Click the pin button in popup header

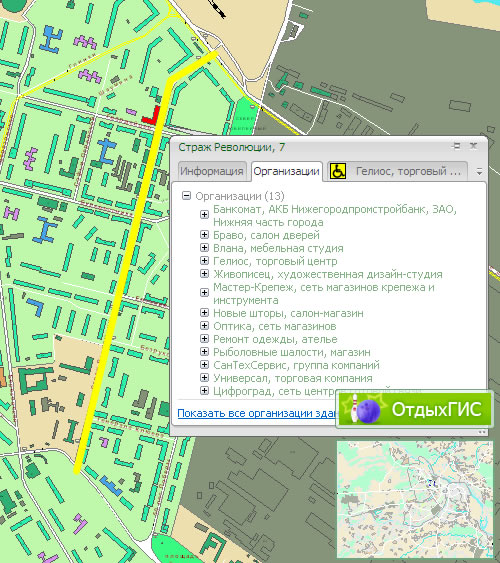point(457,146)
